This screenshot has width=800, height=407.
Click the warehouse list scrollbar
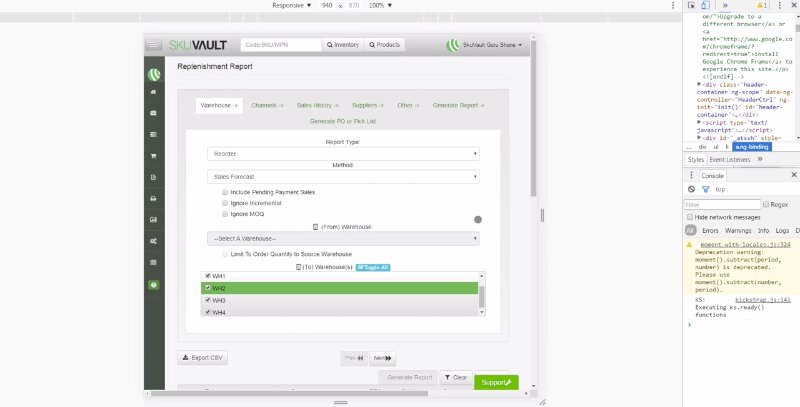tap(481, 294)
